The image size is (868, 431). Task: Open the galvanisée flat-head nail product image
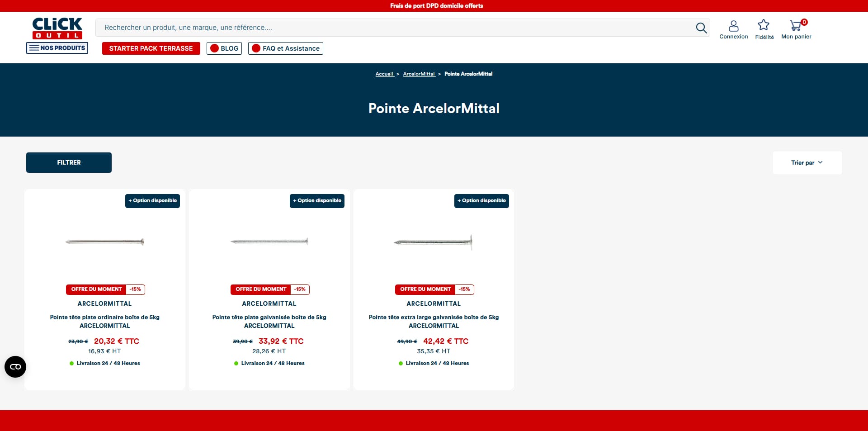269,242
